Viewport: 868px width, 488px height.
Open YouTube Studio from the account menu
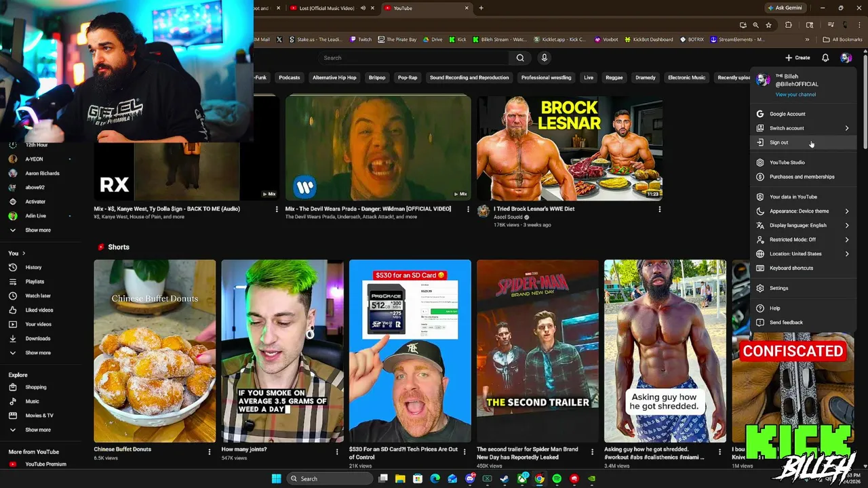click(804, 163)
